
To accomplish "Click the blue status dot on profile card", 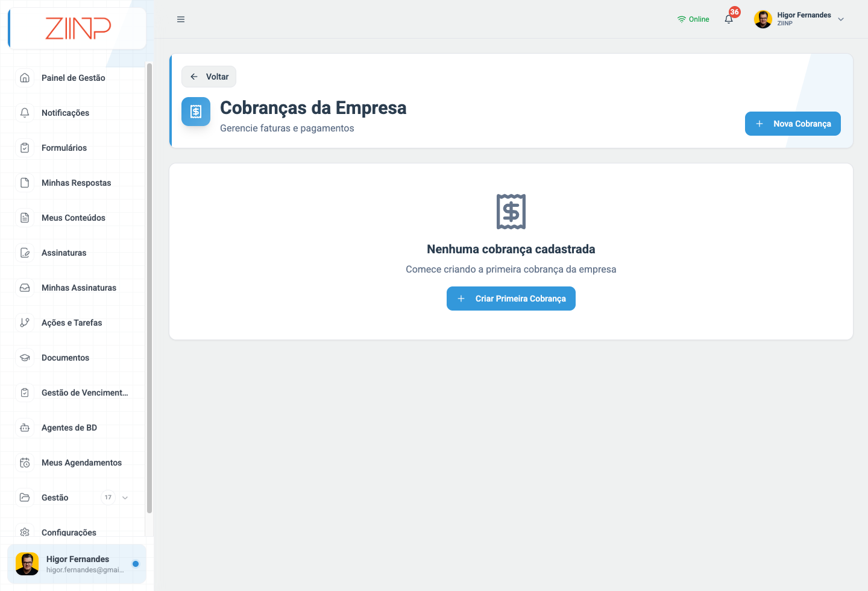I will pyautogui.click(x=136, y=564).
